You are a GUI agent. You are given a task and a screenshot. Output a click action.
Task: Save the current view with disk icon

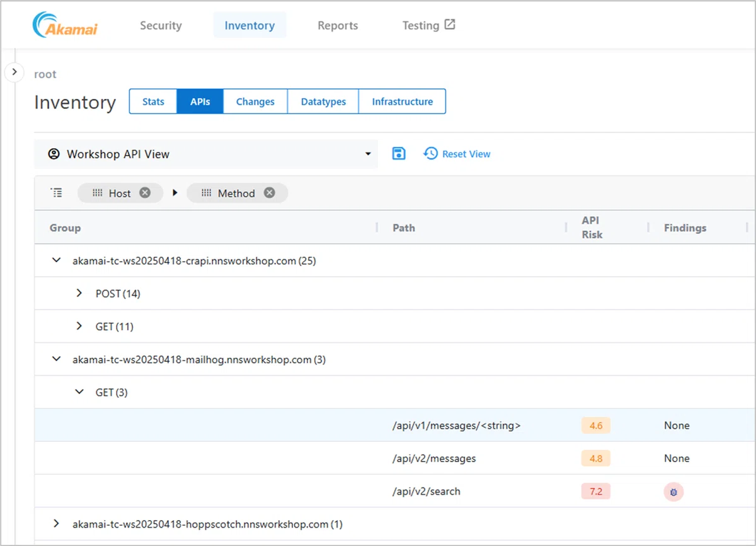[399, 153]
